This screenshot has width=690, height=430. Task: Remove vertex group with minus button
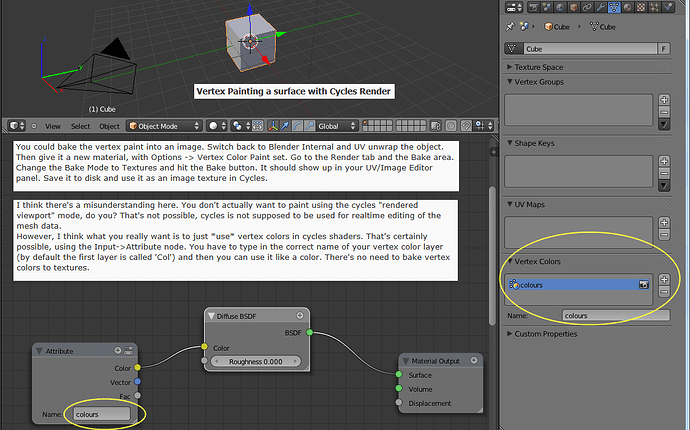pos(664,112)
